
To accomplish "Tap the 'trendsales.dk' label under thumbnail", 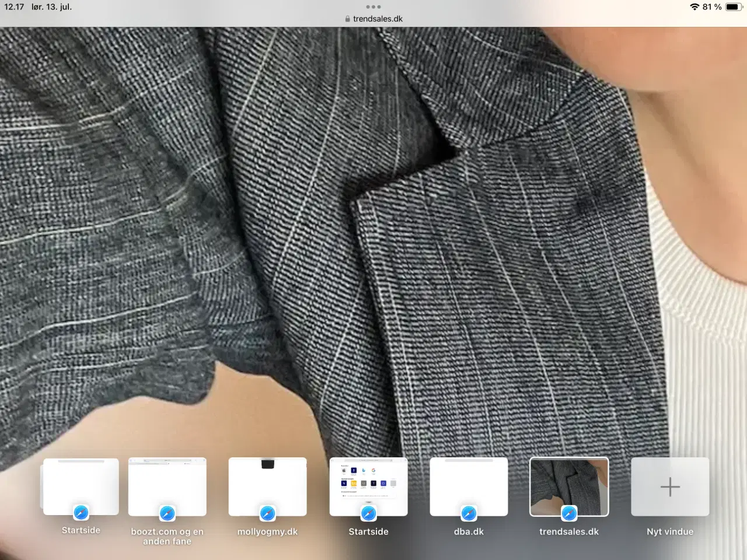I will point(569,531).
